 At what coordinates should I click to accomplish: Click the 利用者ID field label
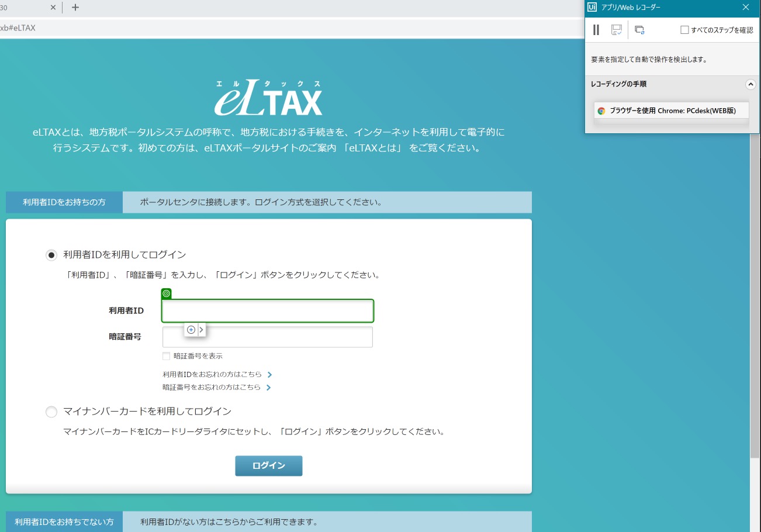[126, 310]
